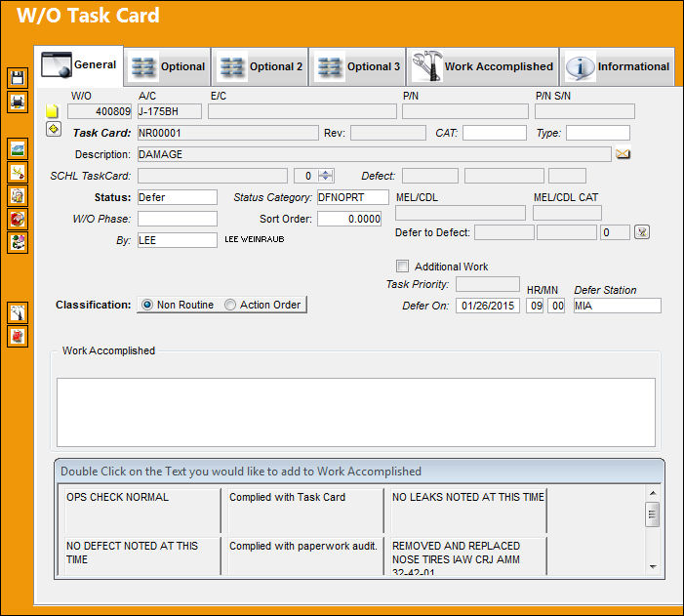This screenshot has width=684, height=616.
Task: Click the Status field showing Defer
Action: pyautogui.click(x=178, y=197)
